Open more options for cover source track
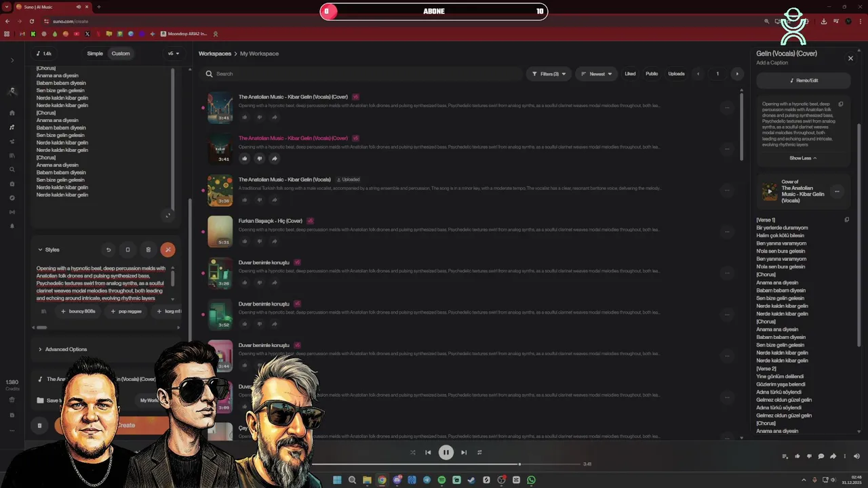This screenshot has width=868, height=488. point(837,191)
